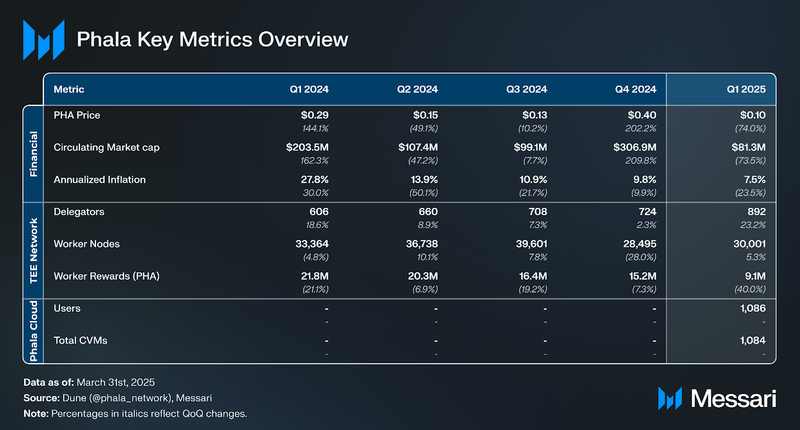
Task: Click the Q1 2025 column header
Action: point(751,89)
